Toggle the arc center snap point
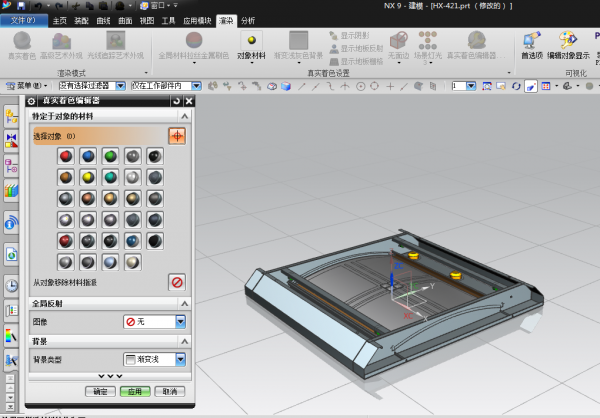Screen dimensions: 600x418 pos(360,86)
